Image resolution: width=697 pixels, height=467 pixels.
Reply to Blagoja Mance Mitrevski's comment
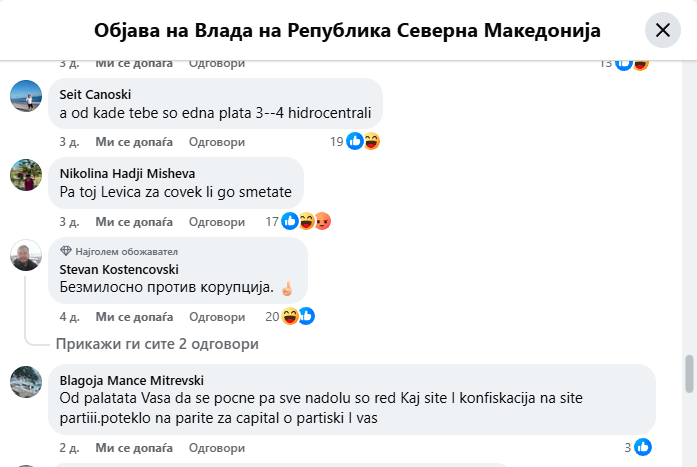(x=217, y=447)
